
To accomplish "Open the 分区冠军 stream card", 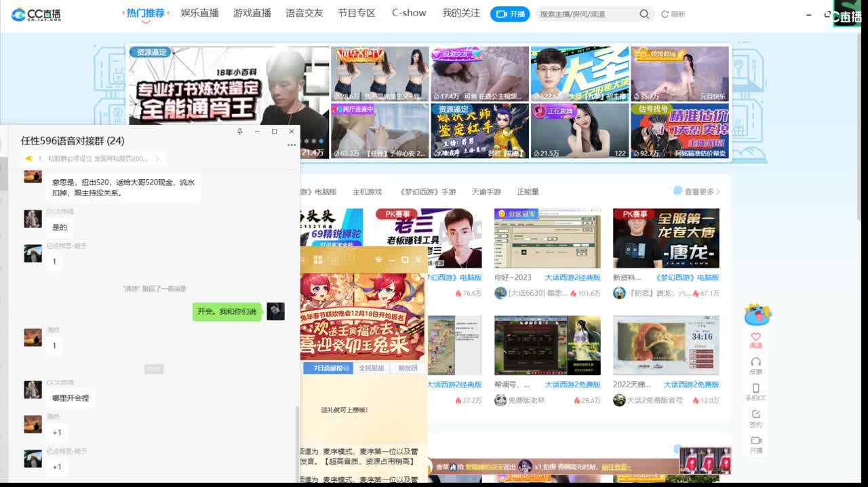I will [547, 238].
